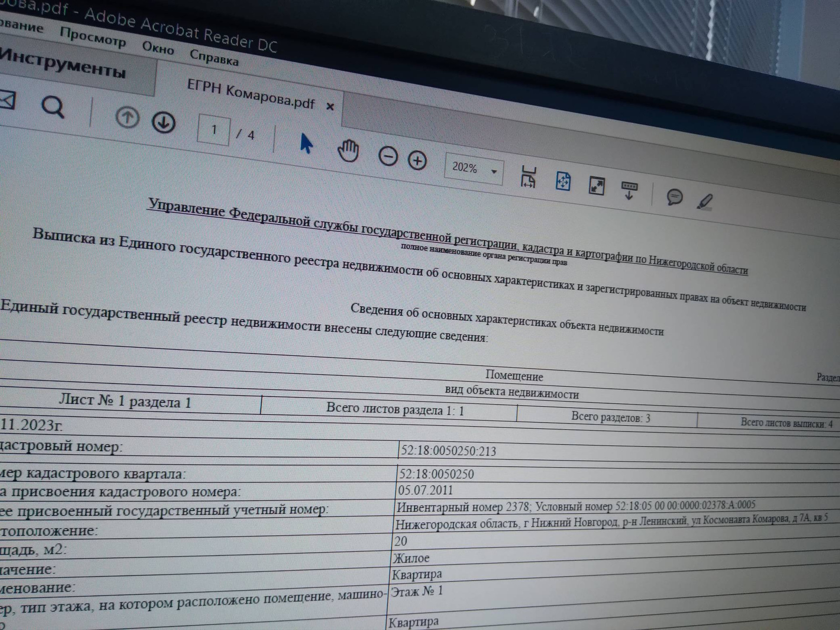Enter full screen mode icon
Image resolution: width=840 pixels, height=630 pixels.
pyautogui.click(x=597, y=186)
